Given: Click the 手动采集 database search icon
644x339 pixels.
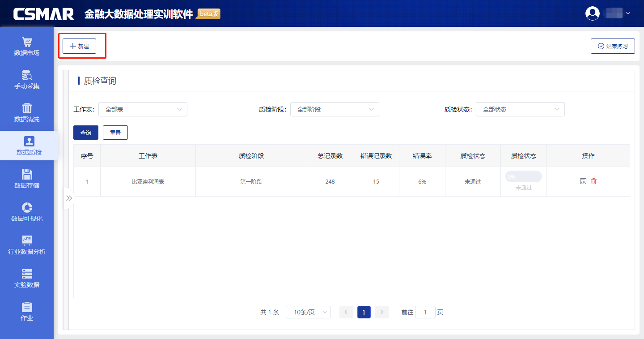Looking at the screenshot, I should (x=27, y=75).
